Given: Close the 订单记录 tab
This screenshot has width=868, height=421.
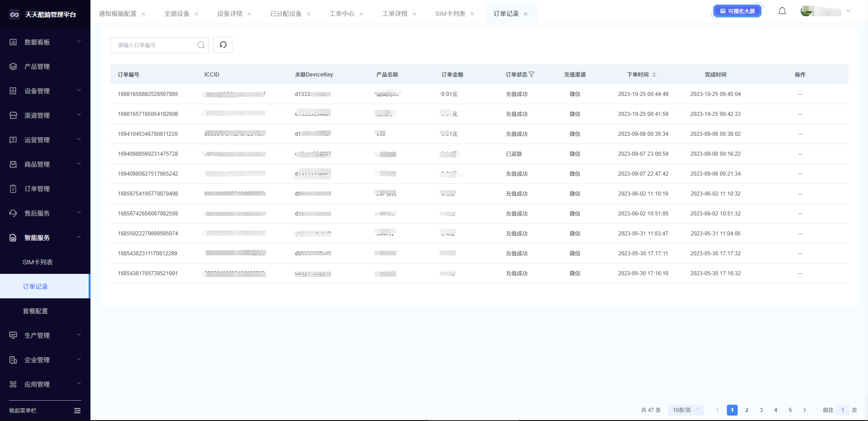Looking at the screenshot, I should [x=526, y=14].
